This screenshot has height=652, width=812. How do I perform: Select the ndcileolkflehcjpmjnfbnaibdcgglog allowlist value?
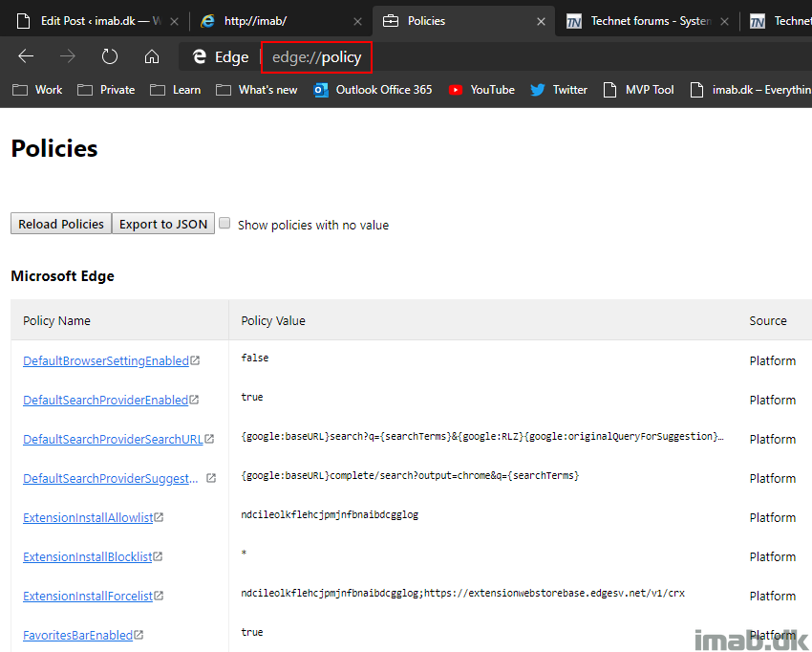pyautogui.click(x=330, y=514)
